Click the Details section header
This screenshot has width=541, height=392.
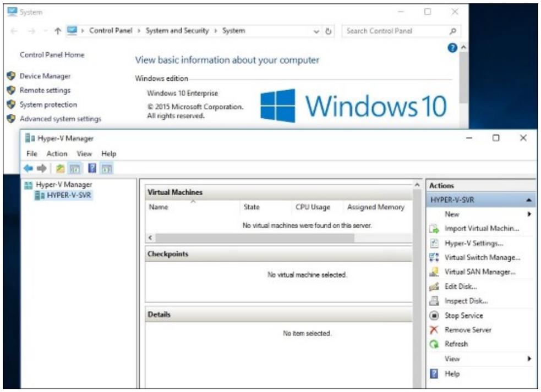coord(279,315)
